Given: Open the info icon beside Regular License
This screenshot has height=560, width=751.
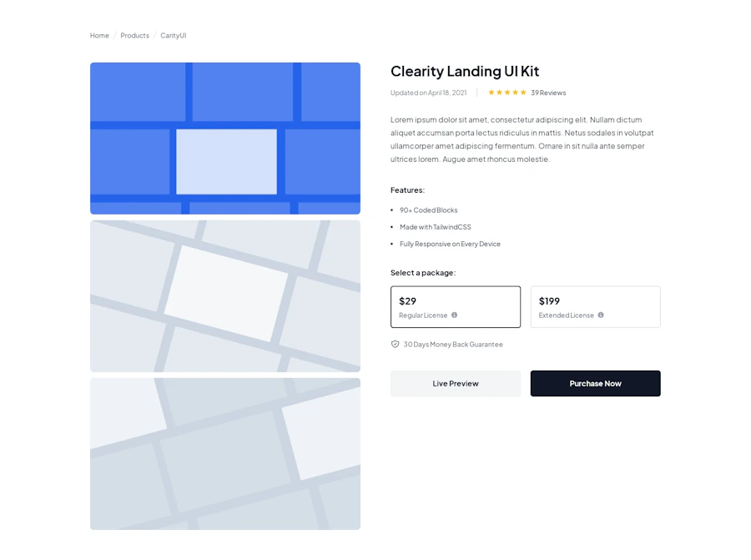Looking at the screenshot, I should click(454, 315).
